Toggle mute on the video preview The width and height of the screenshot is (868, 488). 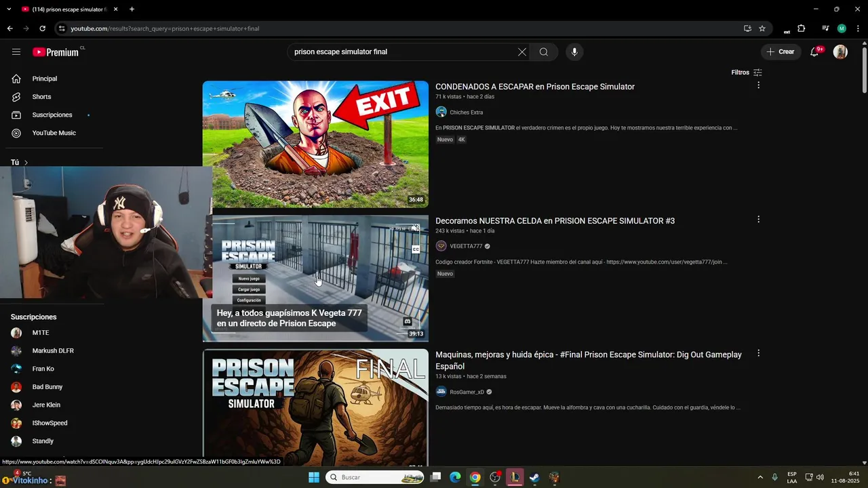point(416,228)
